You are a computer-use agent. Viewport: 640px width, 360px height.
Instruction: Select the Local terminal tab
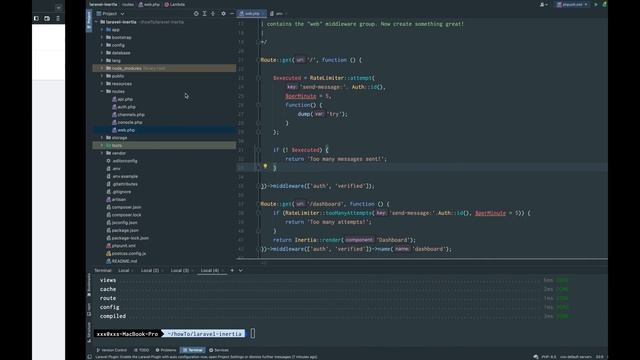click(124, 270)
